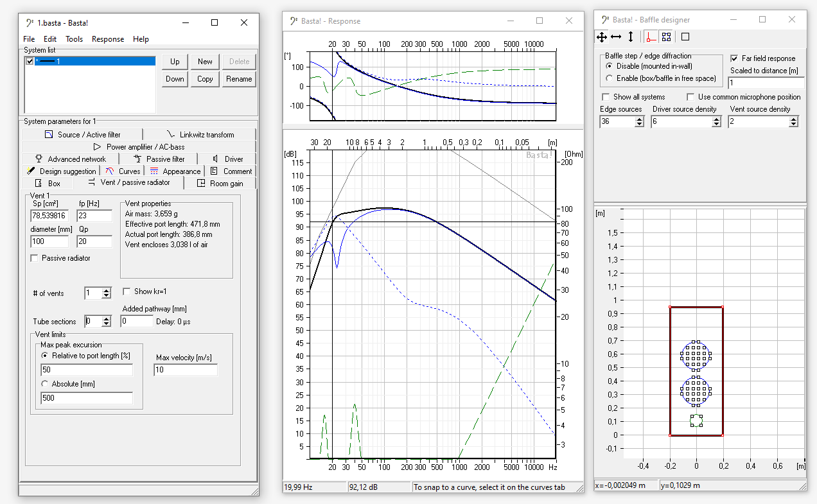Open the Response menu

pos(108,39)
